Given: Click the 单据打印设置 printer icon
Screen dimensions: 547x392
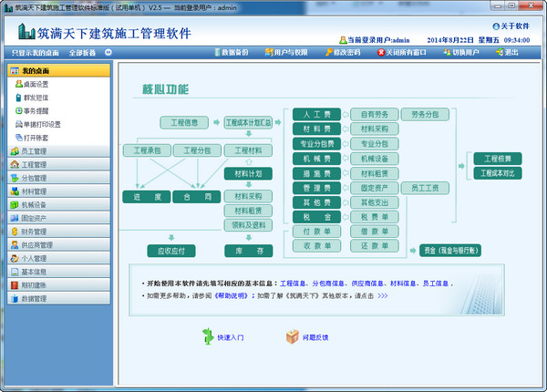Looking at the screenshot, I should pyautogui.click(x=19, y=124).
